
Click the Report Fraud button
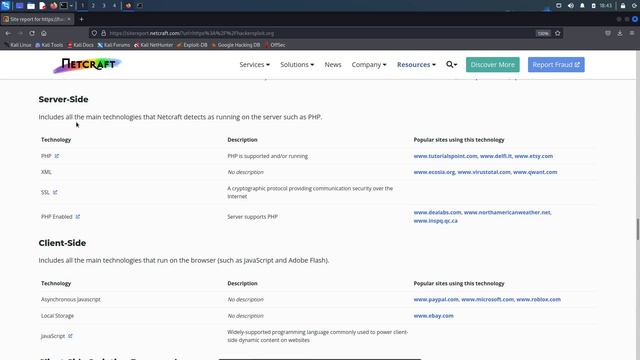[556, 64]
